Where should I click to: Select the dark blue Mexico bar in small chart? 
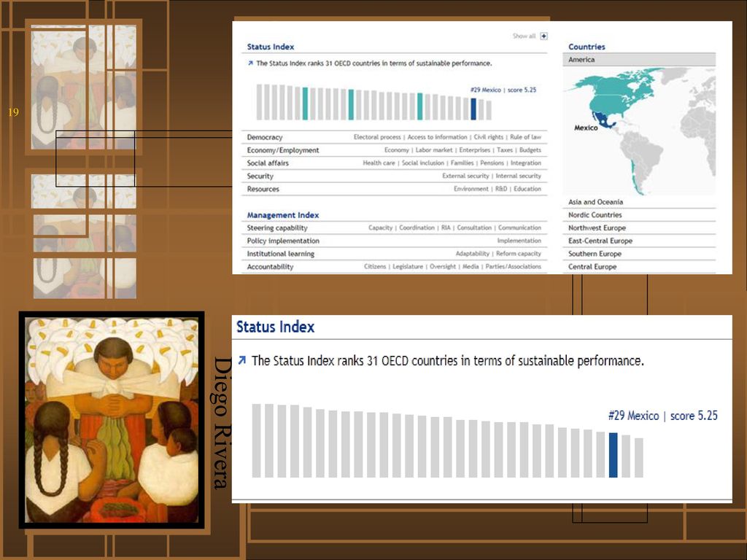(473, 109)
